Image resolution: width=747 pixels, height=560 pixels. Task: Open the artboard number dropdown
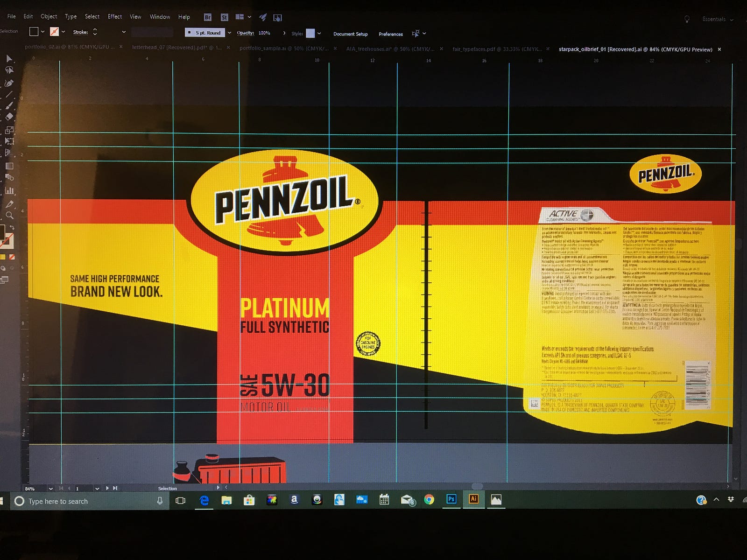click(x=97, y=489)
